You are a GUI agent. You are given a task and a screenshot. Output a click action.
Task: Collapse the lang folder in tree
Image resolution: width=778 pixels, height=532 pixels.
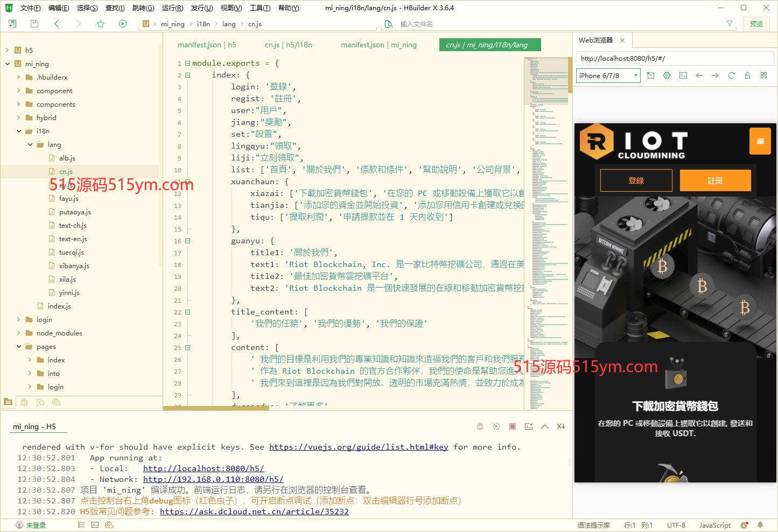[30, 145]
